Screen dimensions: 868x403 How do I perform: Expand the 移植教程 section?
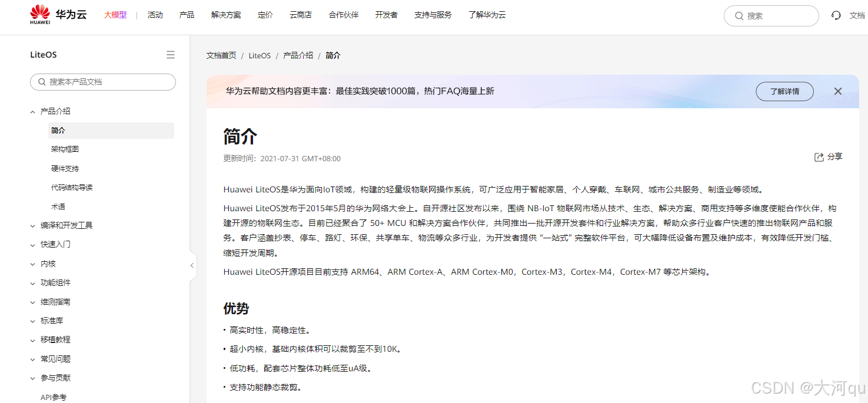(33, 340)
